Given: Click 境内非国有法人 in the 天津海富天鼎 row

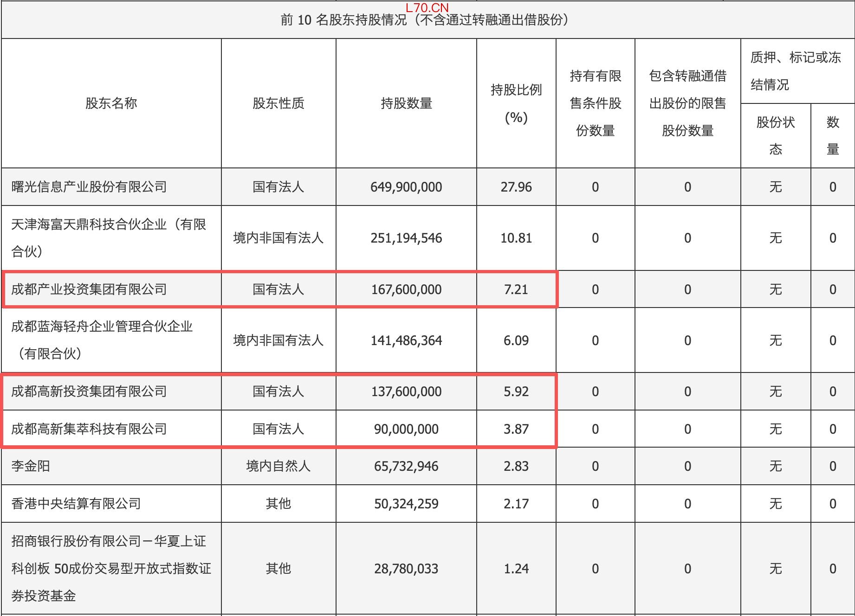Looking at the screenshot, I should coord(279,238).
